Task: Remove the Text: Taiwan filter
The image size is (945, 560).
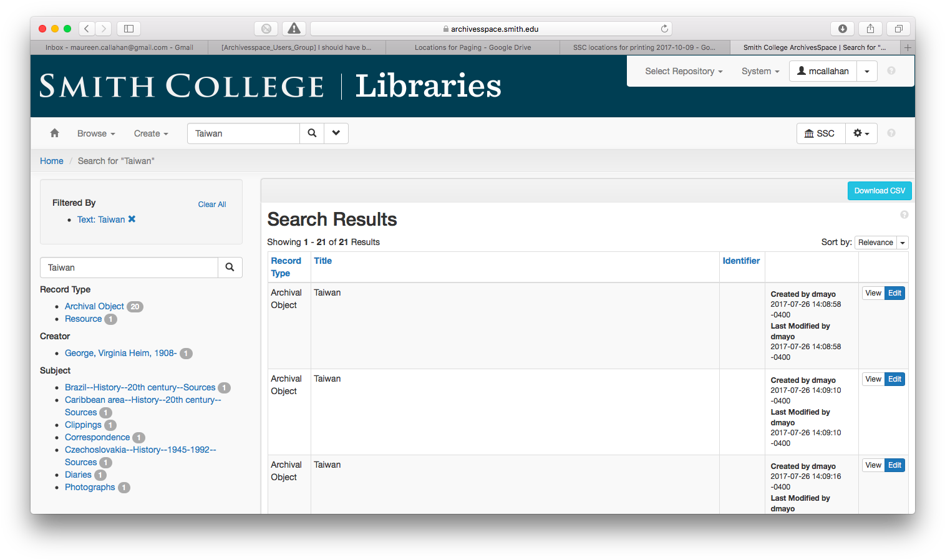Action: (132, 220)
